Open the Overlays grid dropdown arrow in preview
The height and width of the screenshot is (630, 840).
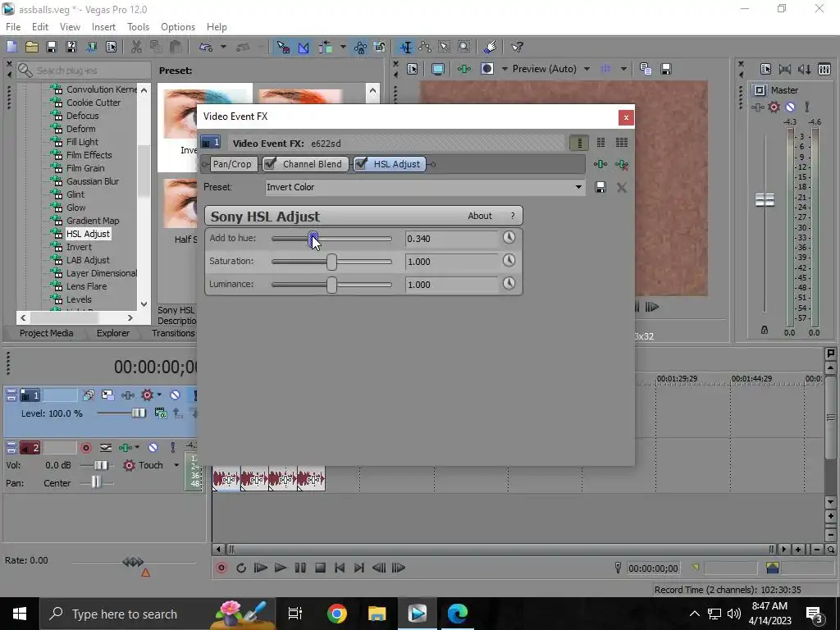point(623,69)
